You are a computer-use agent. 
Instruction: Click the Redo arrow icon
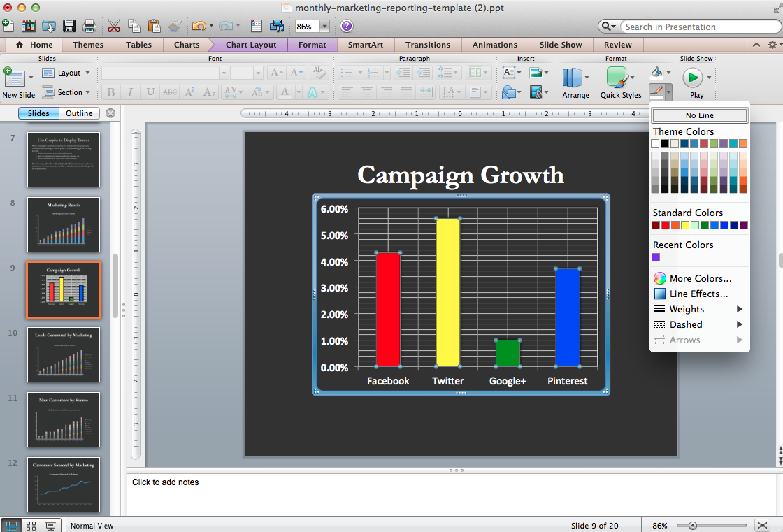pos(226,26)
